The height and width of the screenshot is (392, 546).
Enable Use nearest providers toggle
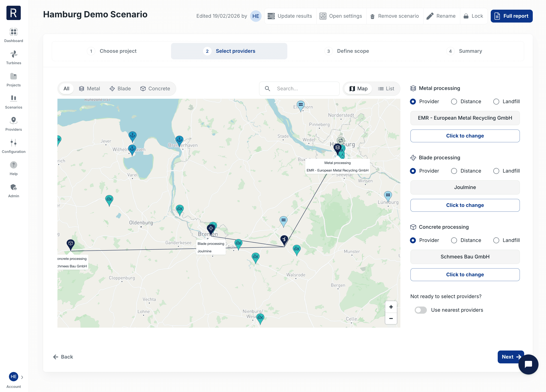421,310
